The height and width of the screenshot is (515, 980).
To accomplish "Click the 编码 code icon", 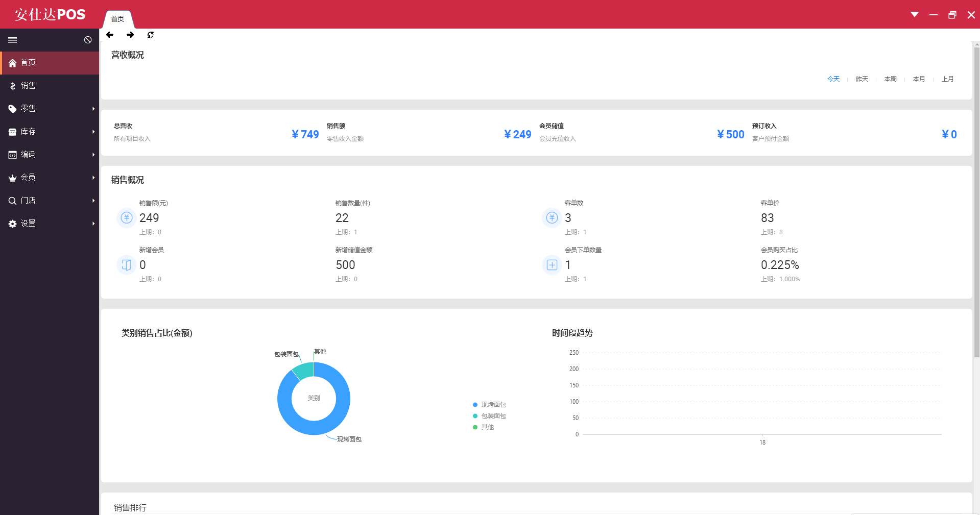I will tap(12, 155).
